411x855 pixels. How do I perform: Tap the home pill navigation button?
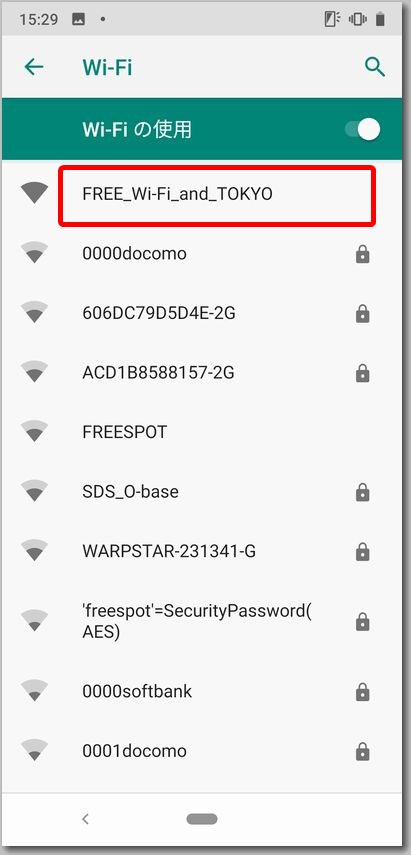(202, 818)
